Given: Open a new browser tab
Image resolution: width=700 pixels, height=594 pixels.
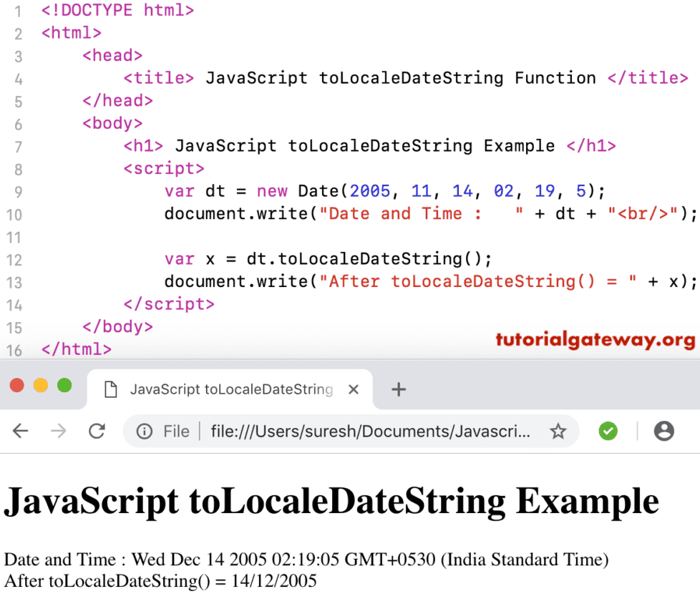Looking at the screenshot, I should (x=399, y=389).
